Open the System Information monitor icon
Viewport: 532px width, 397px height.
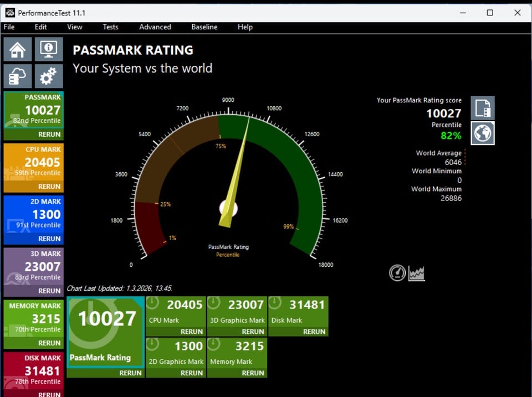point(49,49)
